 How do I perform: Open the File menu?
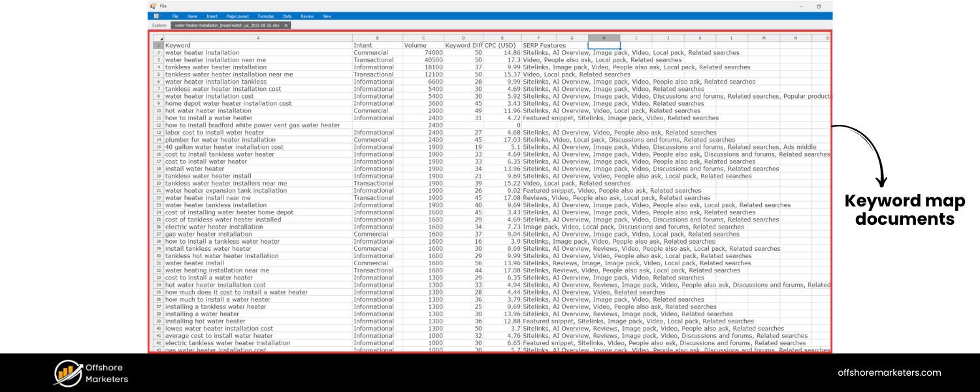(174, 16)
